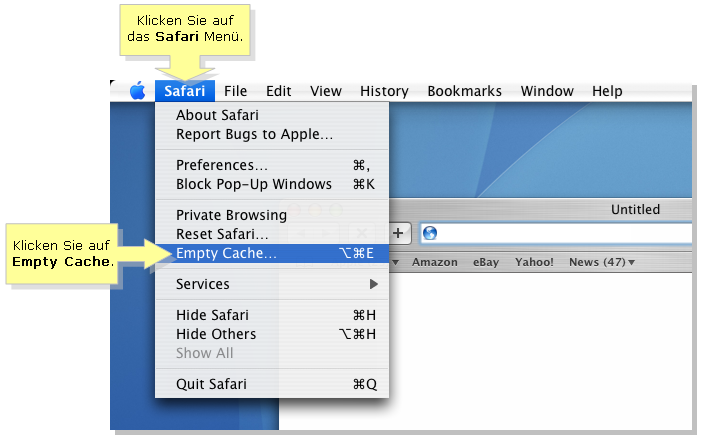Enable Private Browsing
Screen dimensions: 703x442
click(x=272, y=215)
